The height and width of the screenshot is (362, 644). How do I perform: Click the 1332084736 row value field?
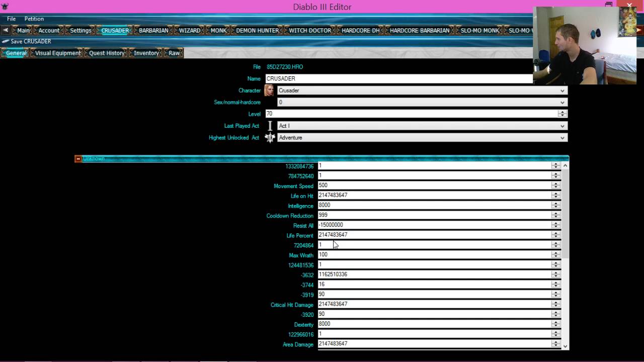(434, 165)
